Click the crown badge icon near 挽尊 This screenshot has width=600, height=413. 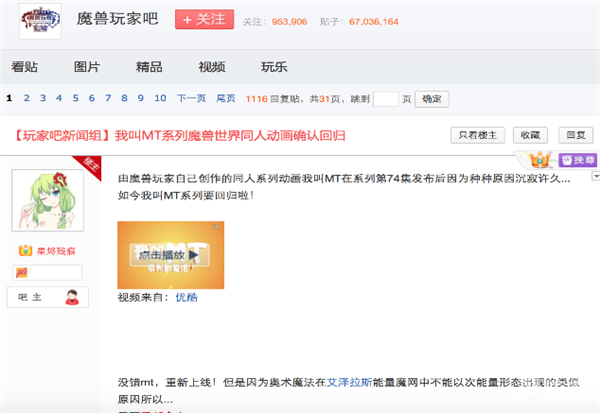tap(540, 160)
